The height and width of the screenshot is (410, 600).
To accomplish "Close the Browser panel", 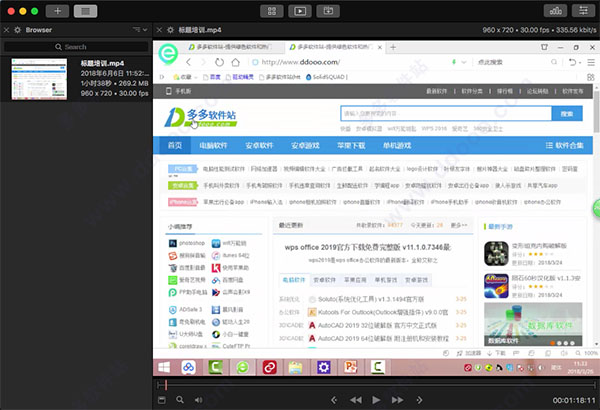I will 6,30.
